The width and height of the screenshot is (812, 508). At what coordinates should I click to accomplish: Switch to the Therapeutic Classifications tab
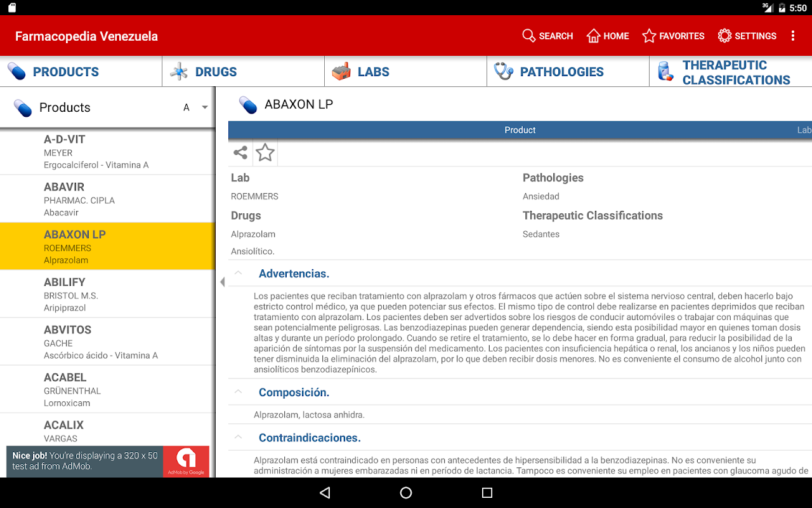(x=731, y=72)
